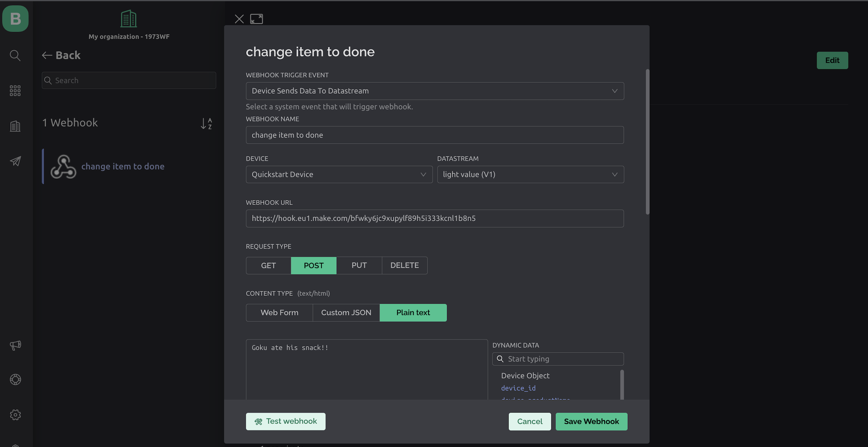Click the dialog vertical scrollbar
868x447 pixels.
click(x=647, y=142)
